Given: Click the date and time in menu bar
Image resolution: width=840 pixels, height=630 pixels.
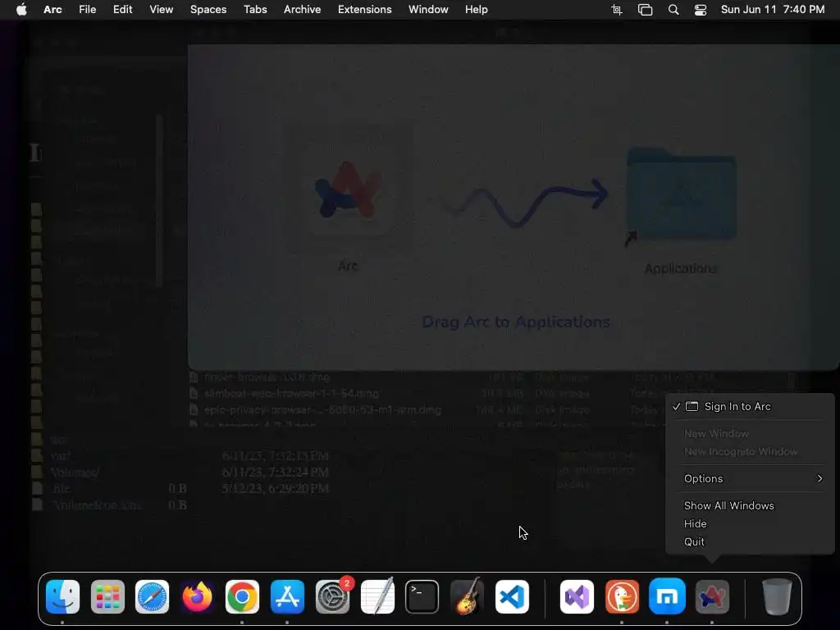Looking at the screenshot, I should click(773, 10).
